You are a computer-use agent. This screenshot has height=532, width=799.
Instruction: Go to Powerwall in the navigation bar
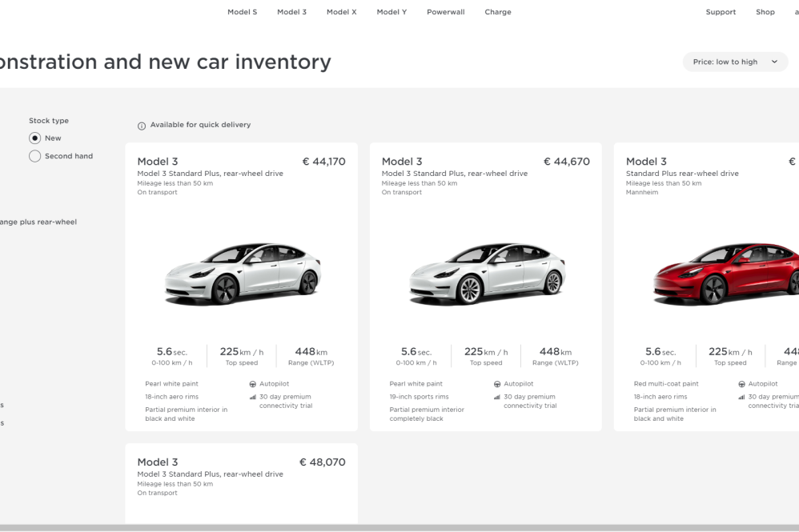click(445, 13)
